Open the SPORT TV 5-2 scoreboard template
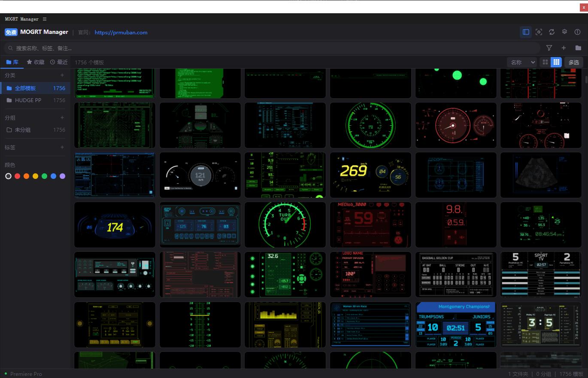The height and width of the screenshot is (378, 588). (x=541, y=275)
